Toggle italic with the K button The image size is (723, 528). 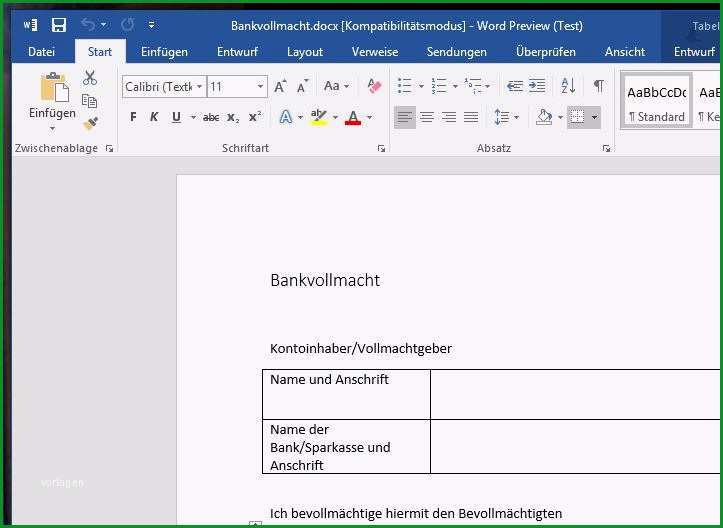pos(154,117)
